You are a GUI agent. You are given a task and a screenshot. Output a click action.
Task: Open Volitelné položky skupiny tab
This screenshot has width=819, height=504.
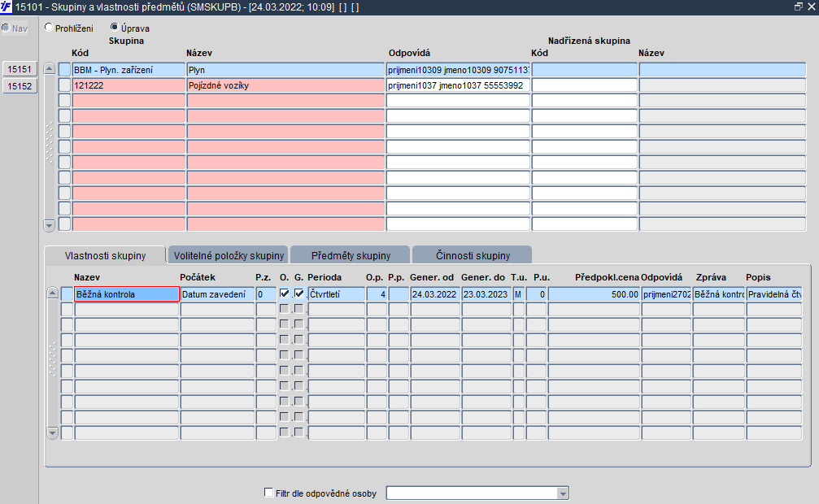(229, 255)
